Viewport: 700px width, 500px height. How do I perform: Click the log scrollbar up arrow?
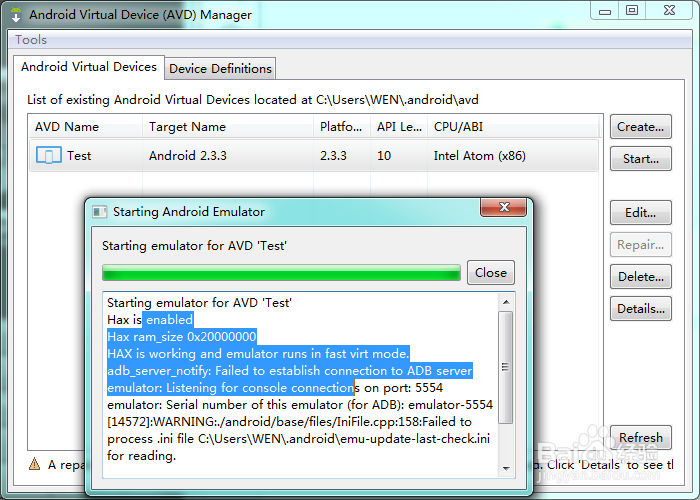(506, 302)
